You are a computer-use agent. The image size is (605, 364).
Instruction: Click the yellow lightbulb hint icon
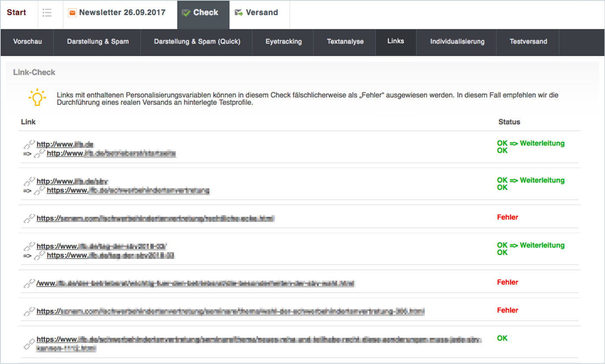(x=38, y=98)
